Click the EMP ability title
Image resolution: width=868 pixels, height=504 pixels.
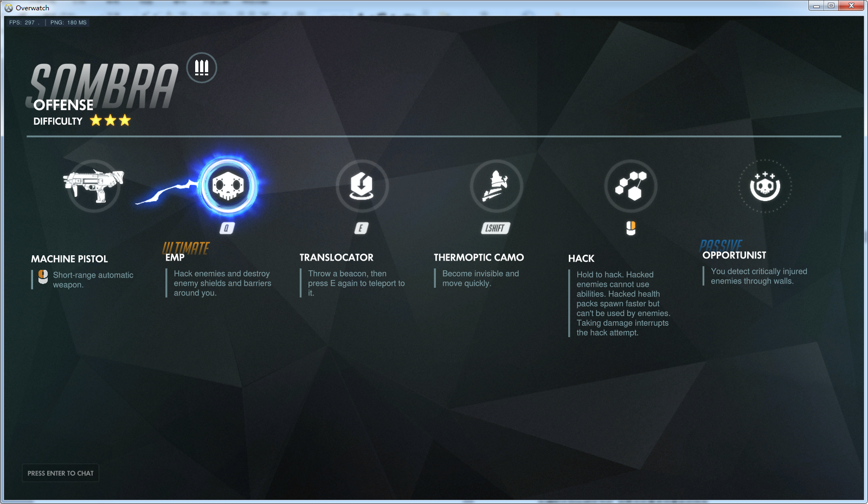[175, 258]
